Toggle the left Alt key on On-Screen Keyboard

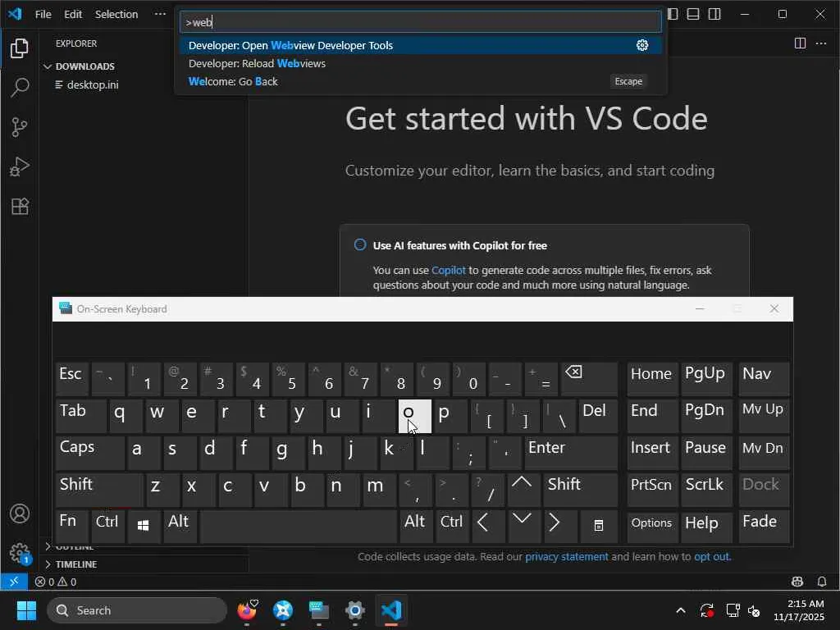180,526
